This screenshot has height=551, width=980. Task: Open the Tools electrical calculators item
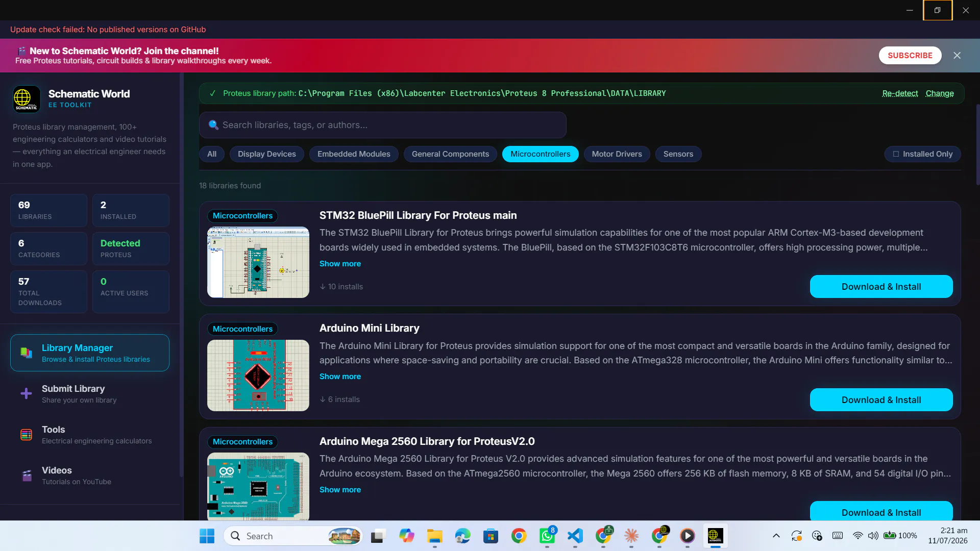90,435
